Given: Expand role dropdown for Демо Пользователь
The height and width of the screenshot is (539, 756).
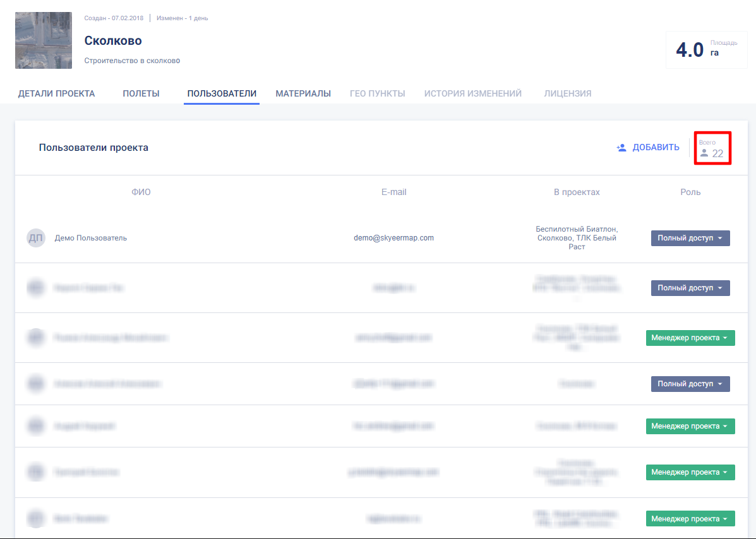Looking at the screenshot, I should [x=690, y=238].
